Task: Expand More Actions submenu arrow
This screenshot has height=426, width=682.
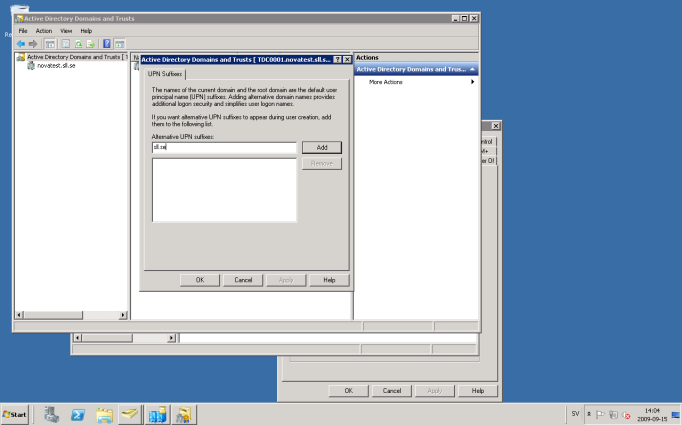Action: (x=472, y=82)
